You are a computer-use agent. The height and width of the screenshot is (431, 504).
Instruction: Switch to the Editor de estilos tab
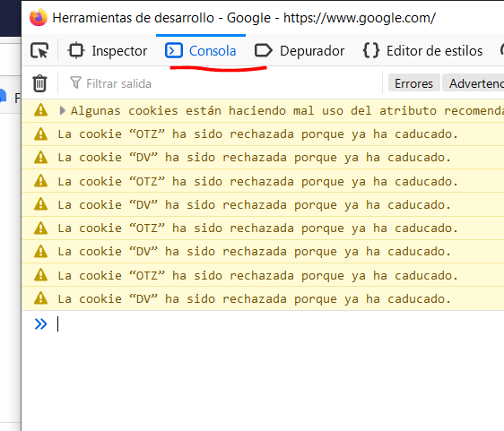pos(423,51)
